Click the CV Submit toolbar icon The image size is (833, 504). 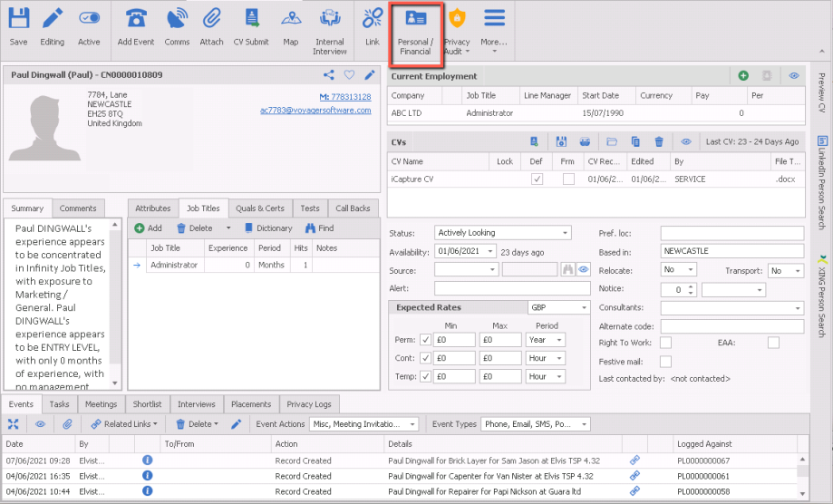(251, 19)
